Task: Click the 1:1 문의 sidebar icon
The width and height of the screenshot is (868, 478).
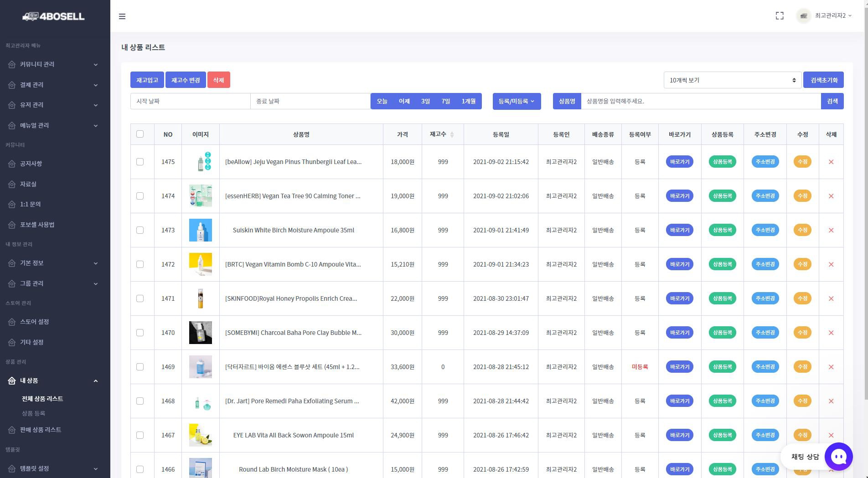Action: 12,204
